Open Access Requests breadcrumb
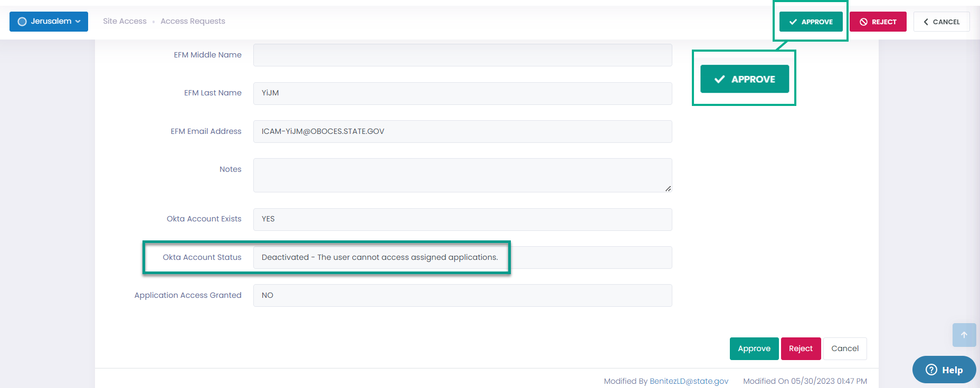Image resolution: width=980 pixels, height=388 pixels. (193, 21)
